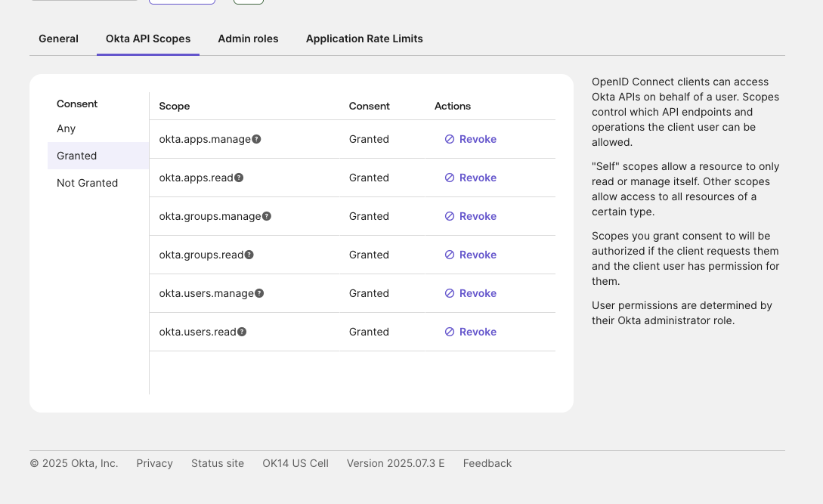The height and width of the screenshot is (504, 823).
Task: Open the Feedback link in footer
Action: tap(487, 464)
